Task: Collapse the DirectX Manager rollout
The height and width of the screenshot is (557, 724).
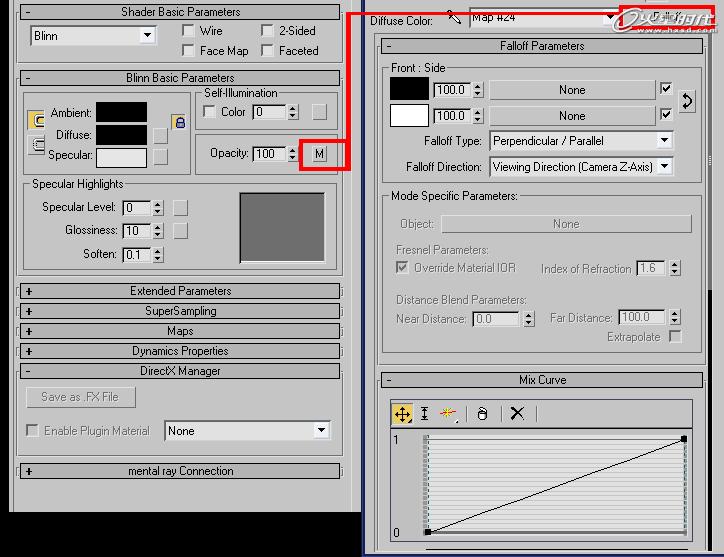Action: pyautogui.click(x=180, y=371)
